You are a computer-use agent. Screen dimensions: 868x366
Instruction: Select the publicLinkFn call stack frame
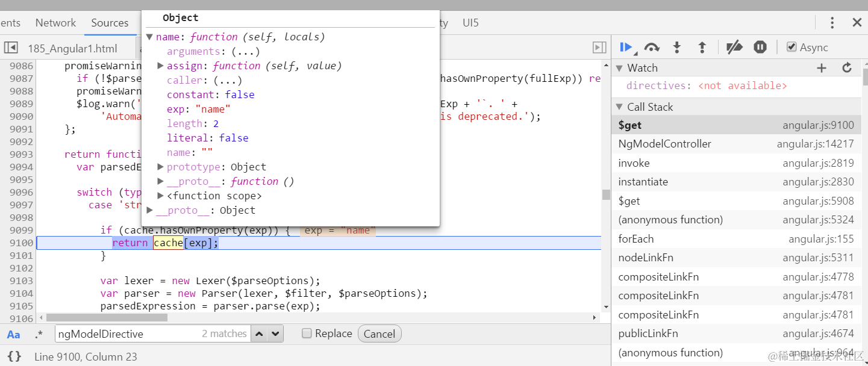coord(736,333)
